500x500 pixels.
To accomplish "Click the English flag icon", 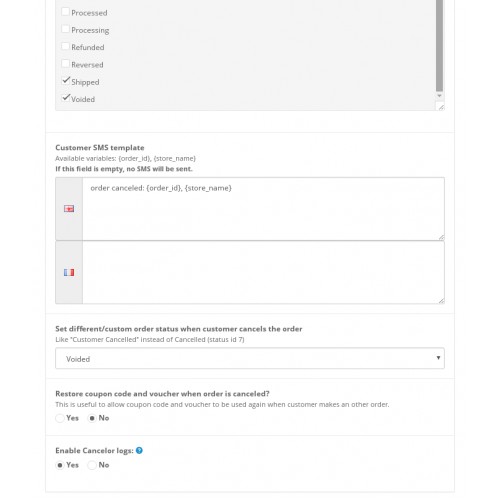I will click(69, 209).
